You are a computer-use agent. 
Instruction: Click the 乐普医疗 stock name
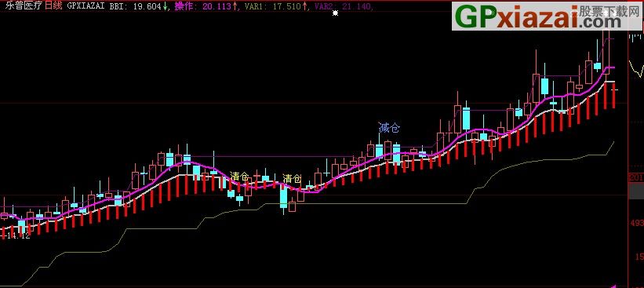[x=22, y=6]
